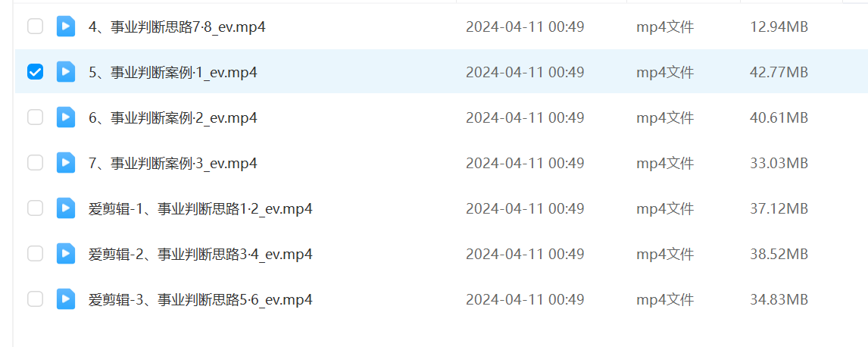This screenshot has height=347, width=868.
Task: Click the date cell of 爱剪辑-1 row
Action: pyautogui.click(x=525, y=208)
